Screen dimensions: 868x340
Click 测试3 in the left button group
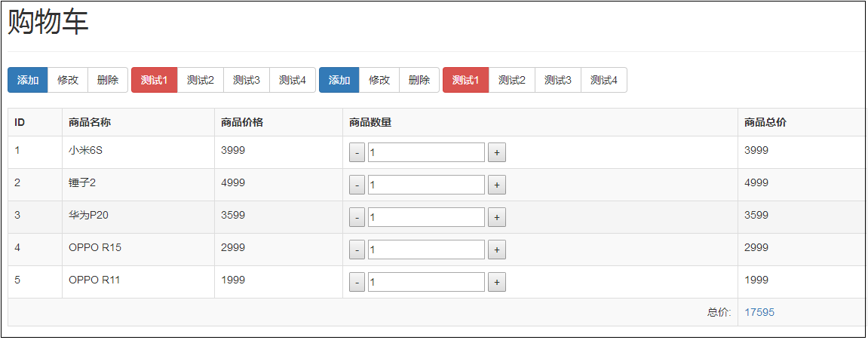247,80
